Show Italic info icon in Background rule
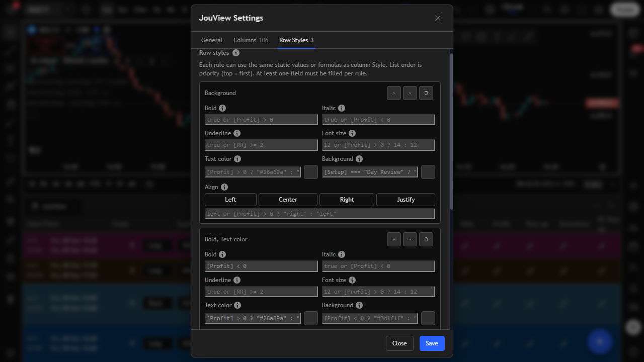Image resolution: width=644 pixels, height=362 pixels. pos(342,108)
